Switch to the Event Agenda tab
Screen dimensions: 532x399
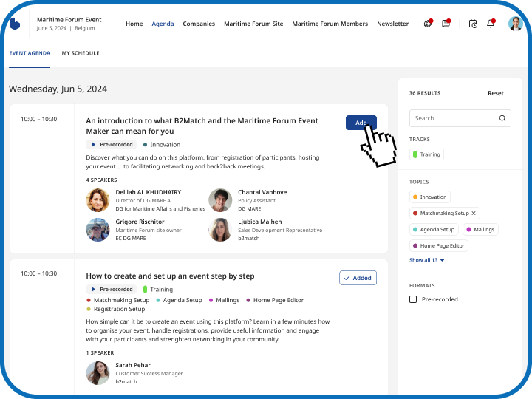tap(30, 53)
